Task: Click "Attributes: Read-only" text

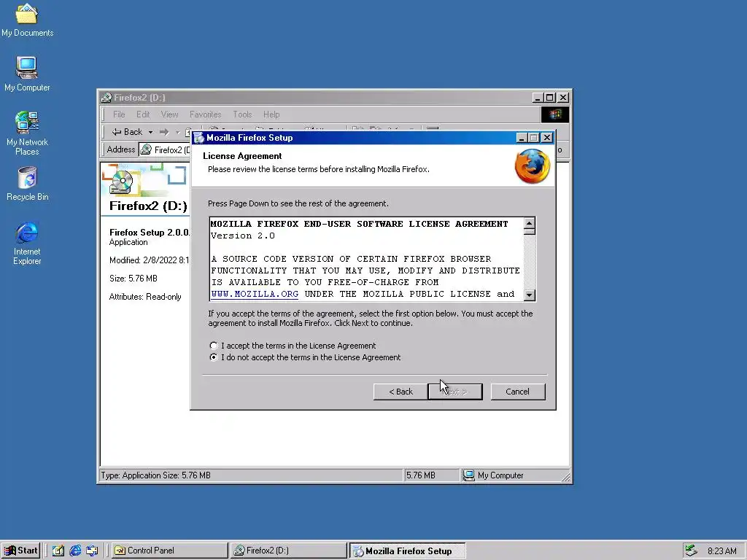Action: point(145,297)
